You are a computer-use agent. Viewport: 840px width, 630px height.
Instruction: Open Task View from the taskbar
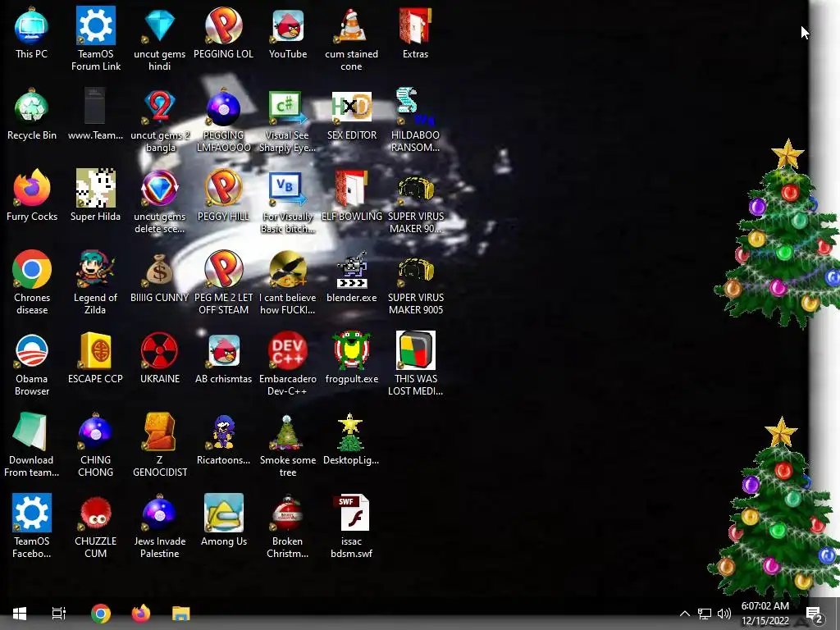click(x=58, y=614)
